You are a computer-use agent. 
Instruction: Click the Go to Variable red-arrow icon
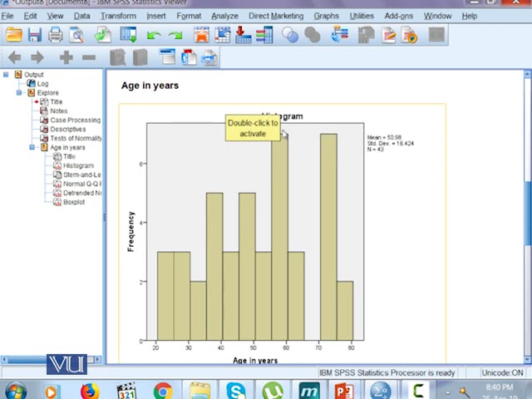click(244, 35)
